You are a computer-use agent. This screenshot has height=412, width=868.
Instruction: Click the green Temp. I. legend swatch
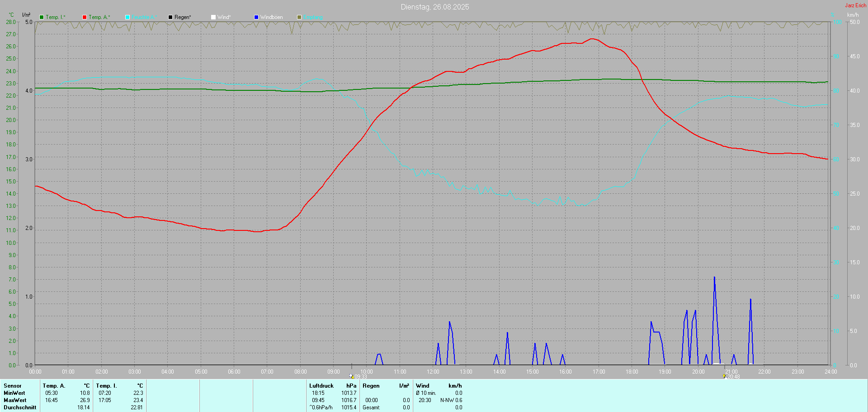pyautogui.click(x=42, y=17)
